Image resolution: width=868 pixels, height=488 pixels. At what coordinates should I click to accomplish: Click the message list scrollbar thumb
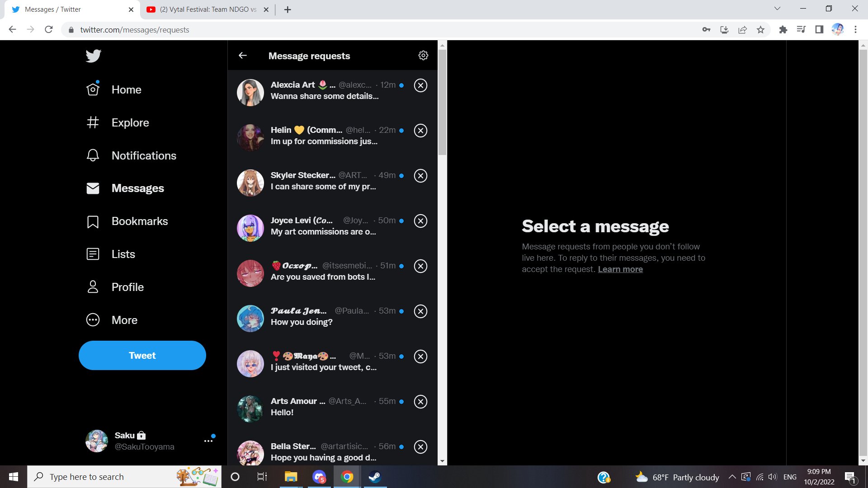[442, 102]
